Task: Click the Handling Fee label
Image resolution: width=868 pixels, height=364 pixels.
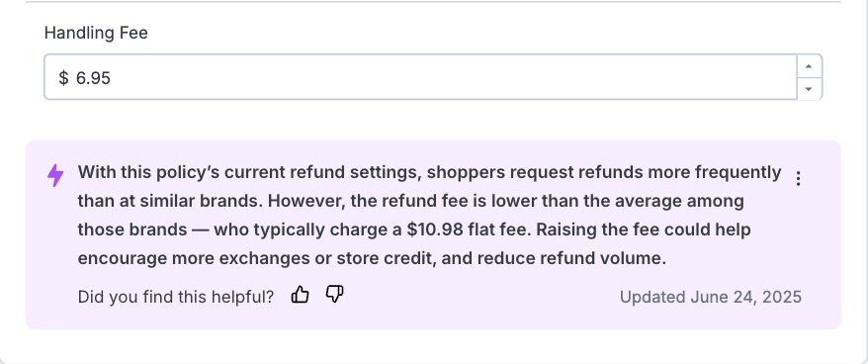Action: click(x=96, y=34)
